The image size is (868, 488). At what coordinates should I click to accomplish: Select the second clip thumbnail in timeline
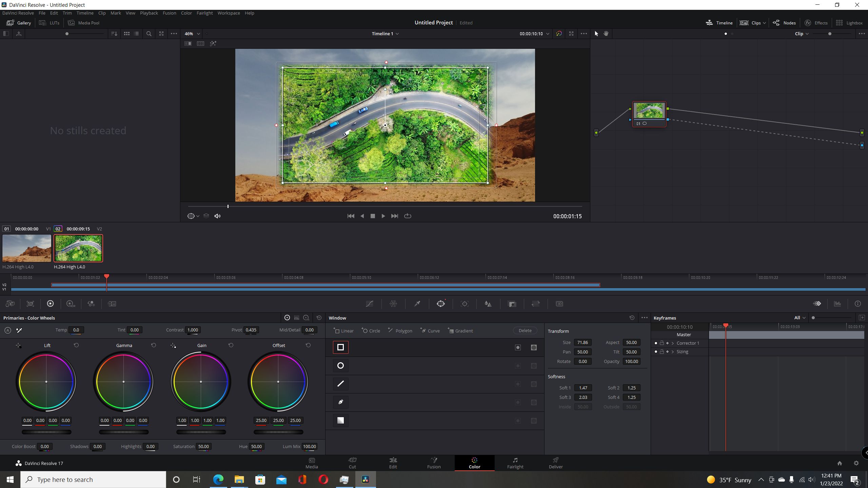coord(78,248)
